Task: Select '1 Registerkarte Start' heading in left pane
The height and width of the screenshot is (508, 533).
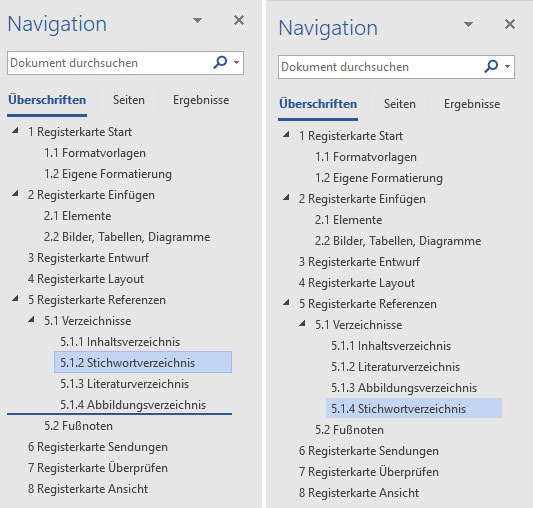Action: point(80,132)
